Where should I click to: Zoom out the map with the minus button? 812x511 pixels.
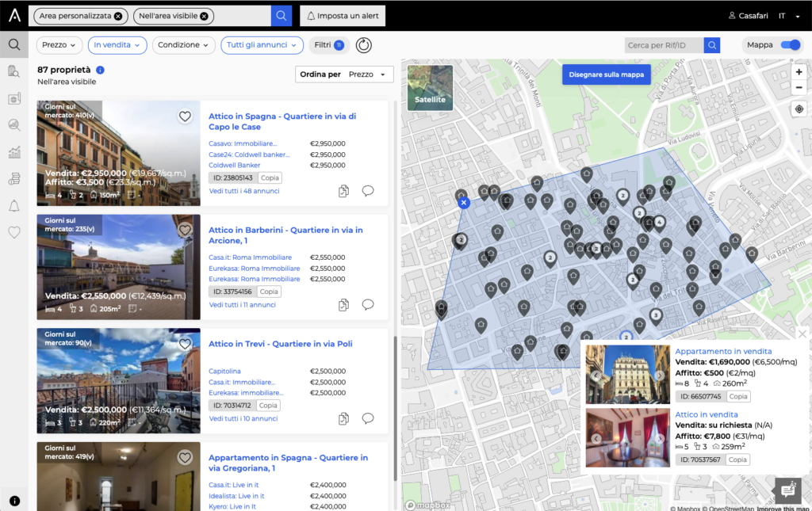click(799, 87)
